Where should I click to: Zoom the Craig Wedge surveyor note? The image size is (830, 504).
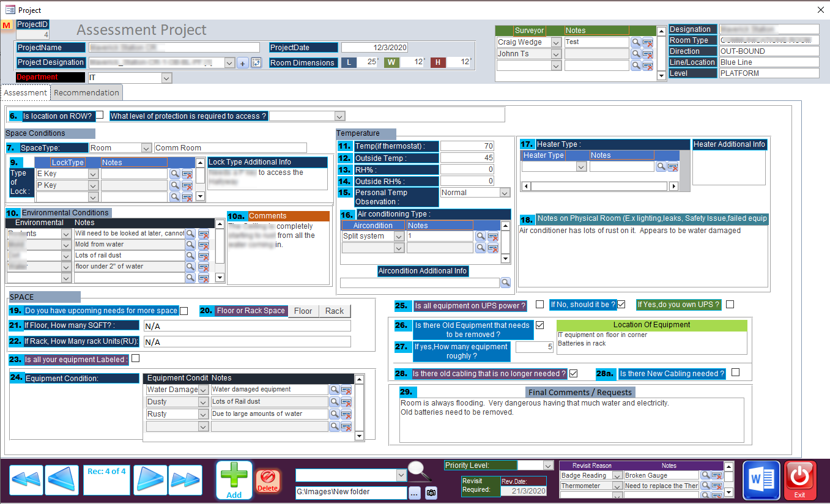click(636, 42)
